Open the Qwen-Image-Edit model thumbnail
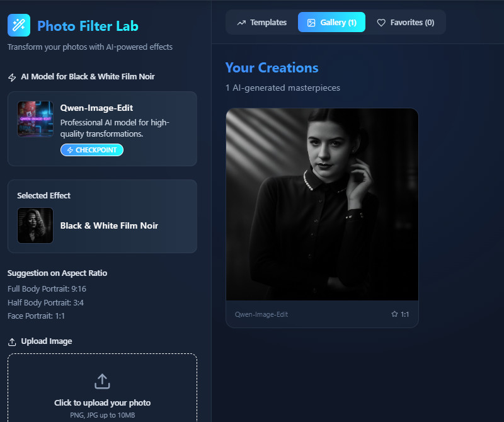The width and height of the screenshot is (504, 422). pyautogui.click(x=35, y=119)
